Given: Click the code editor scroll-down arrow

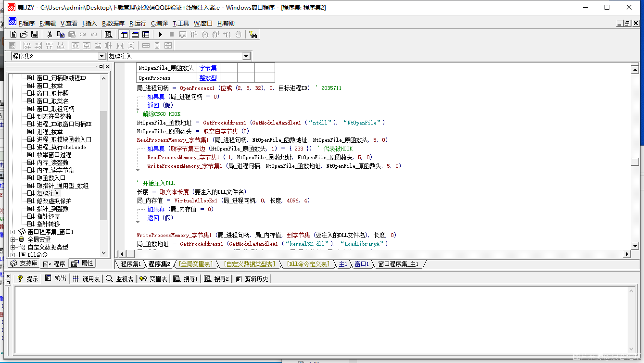Looking at the screenshot, I should coord(635,246).
